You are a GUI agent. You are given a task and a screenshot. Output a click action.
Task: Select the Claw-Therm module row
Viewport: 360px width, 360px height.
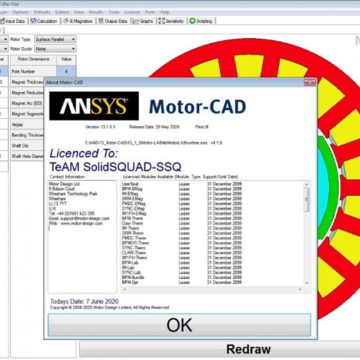pos(182,223)
